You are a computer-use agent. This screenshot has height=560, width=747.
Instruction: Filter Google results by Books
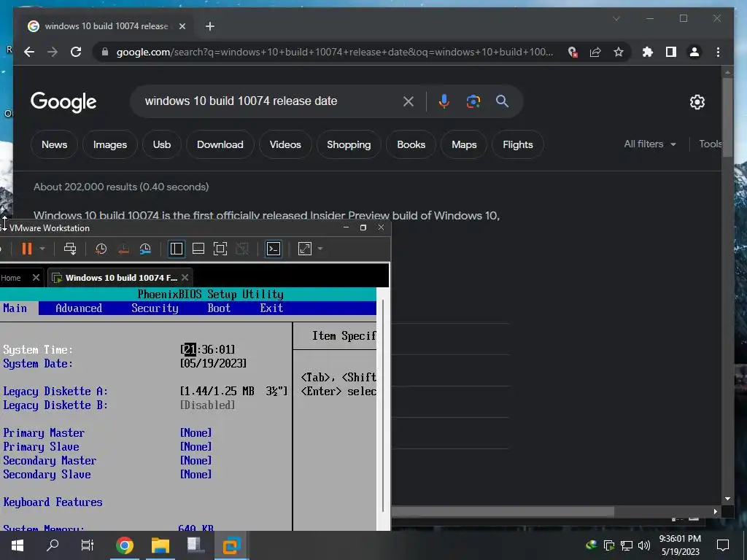tap(411, 144)
